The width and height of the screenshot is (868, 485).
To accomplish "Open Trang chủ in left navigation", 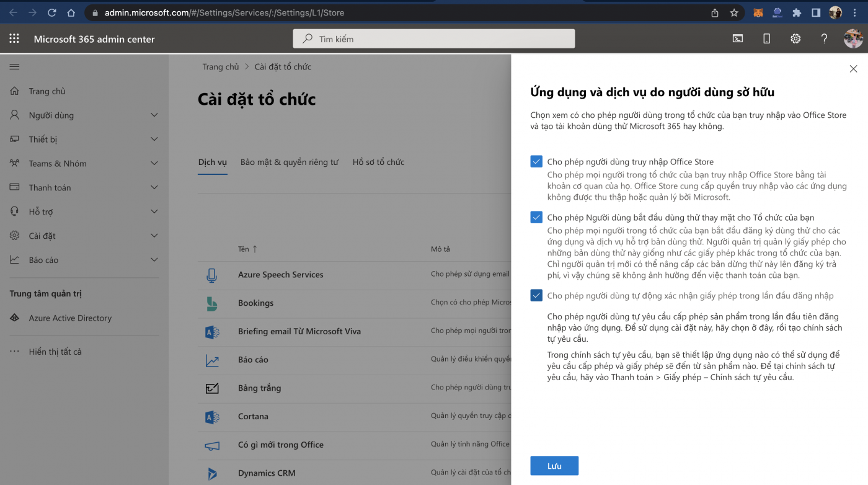I will click(47, 91).
